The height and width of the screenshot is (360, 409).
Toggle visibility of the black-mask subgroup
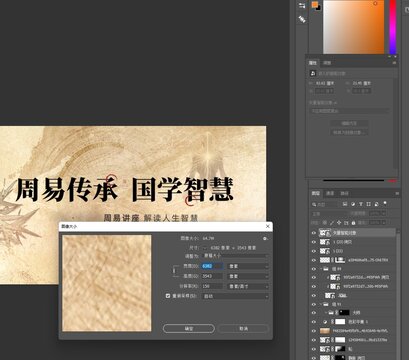314,313
